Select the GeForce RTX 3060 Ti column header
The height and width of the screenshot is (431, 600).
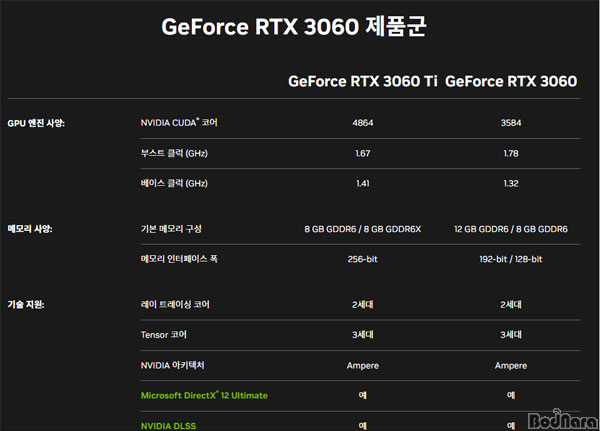click(x=362, y=81)
